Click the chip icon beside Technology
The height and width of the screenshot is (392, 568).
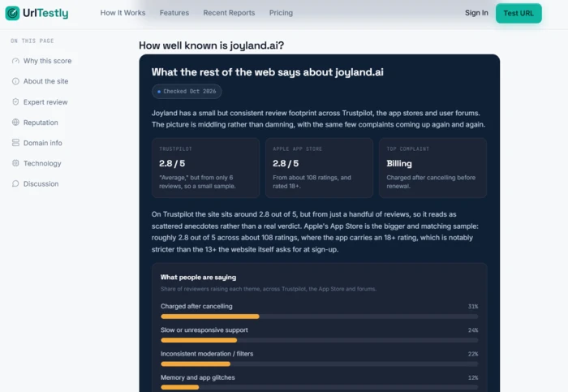pyautogui.click(x=15, y=163)
